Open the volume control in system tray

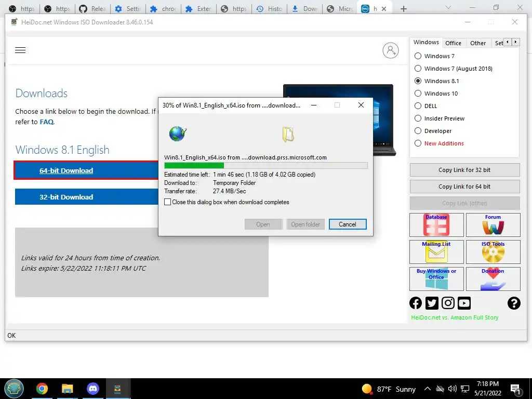tap(453, 389)
